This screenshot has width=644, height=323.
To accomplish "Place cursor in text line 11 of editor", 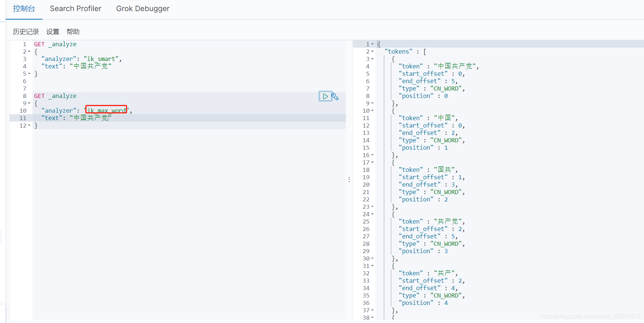I will tap(189, 118).
